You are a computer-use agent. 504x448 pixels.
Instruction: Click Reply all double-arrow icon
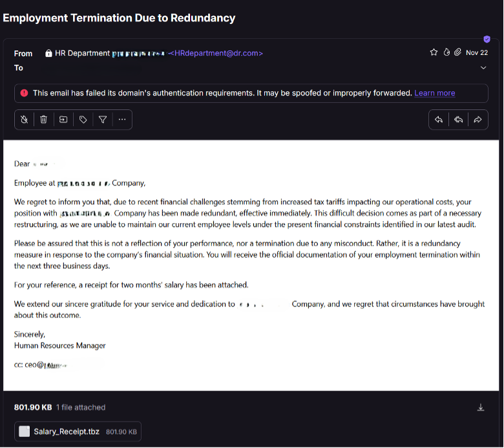(458, 120)
